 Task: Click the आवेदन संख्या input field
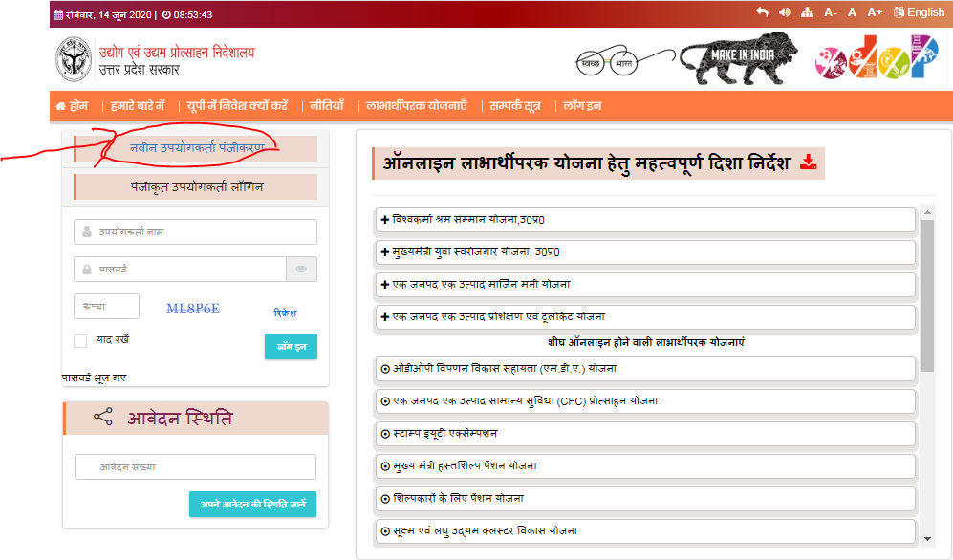(x=195, y=467)
